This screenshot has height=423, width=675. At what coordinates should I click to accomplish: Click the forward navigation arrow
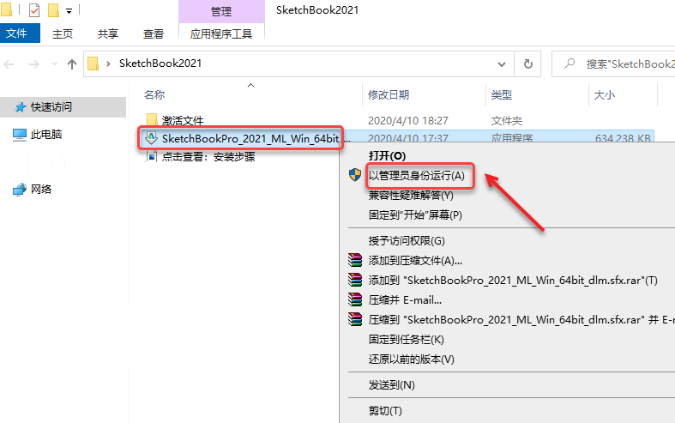coord(34,65)
